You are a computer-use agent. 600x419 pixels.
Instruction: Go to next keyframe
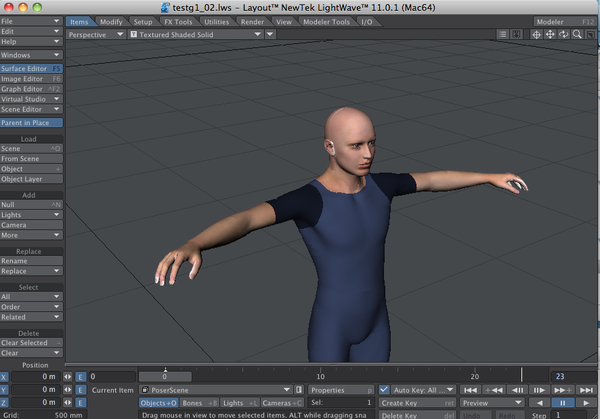click(x=562, y=390)
